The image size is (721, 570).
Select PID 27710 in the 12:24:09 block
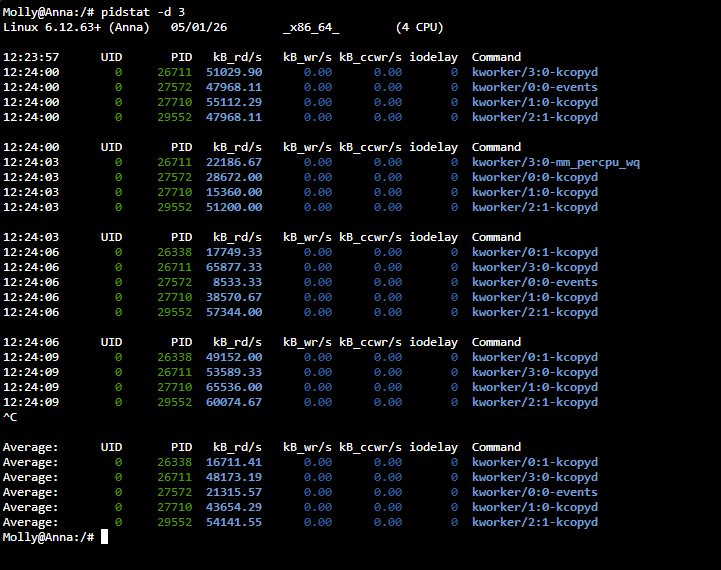[175, 388]
